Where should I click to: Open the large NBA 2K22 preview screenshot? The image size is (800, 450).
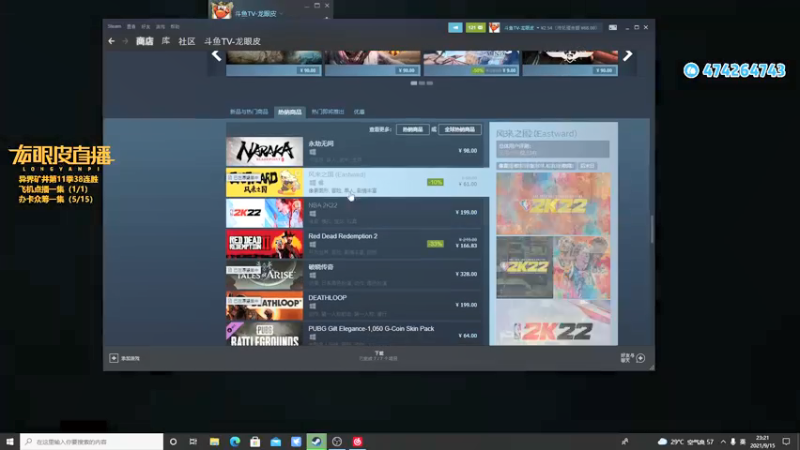(x=553, y=204)
